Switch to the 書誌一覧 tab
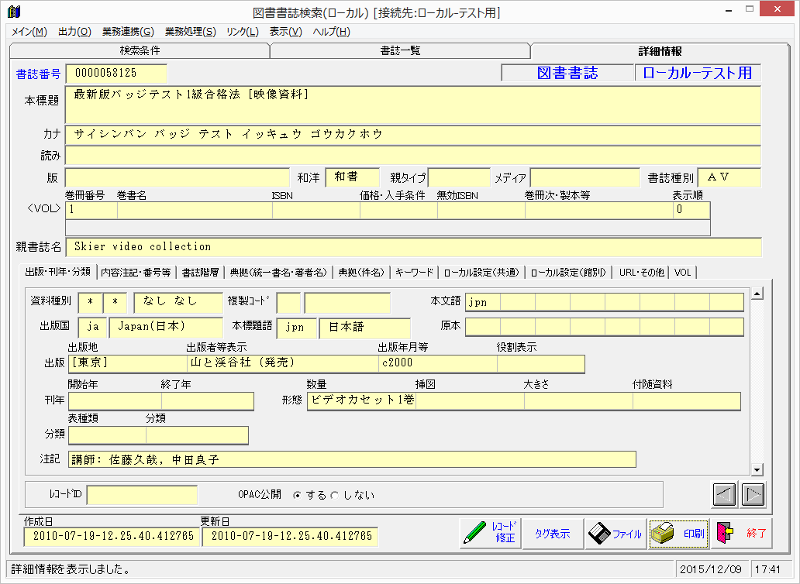Screen dimensions: 800x584 (401, 50)
